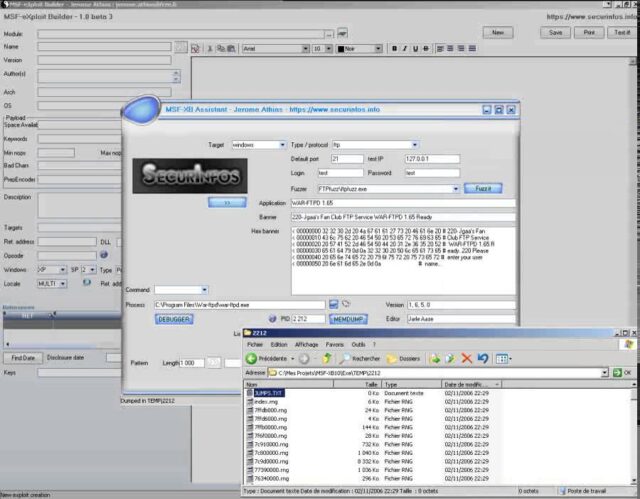Click the >> button under SecurInfos logo

pos(227,202)
